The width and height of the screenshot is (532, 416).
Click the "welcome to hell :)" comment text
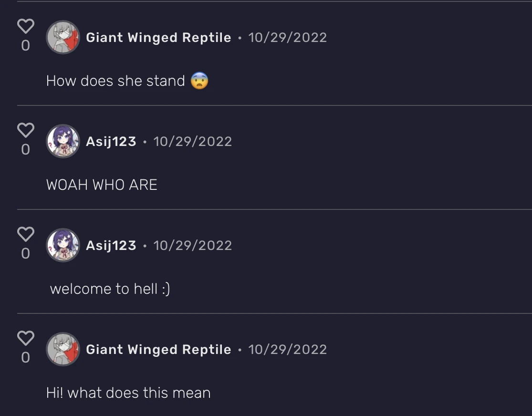110,289
